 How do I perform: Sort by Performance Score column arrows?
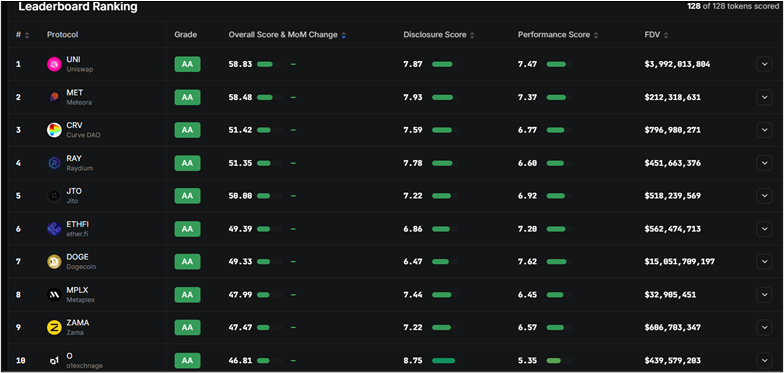point(596,35)
